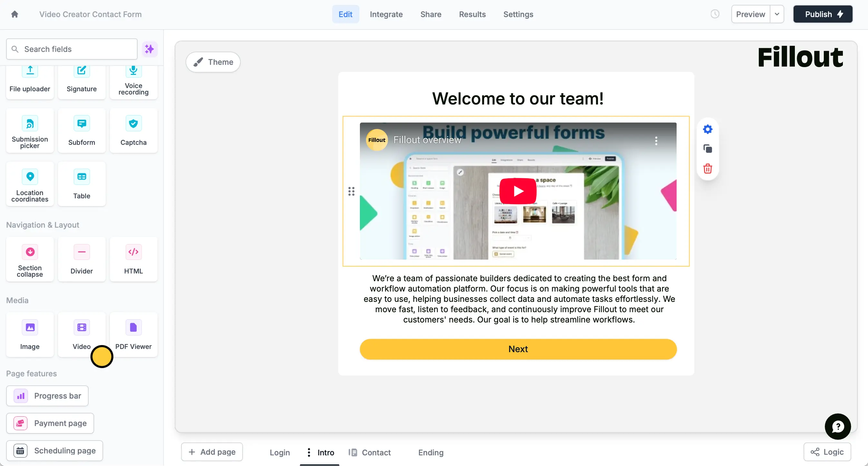Select the Contact page tab
The width and height of the screenshot is (868, 466).
pos(370,452)
